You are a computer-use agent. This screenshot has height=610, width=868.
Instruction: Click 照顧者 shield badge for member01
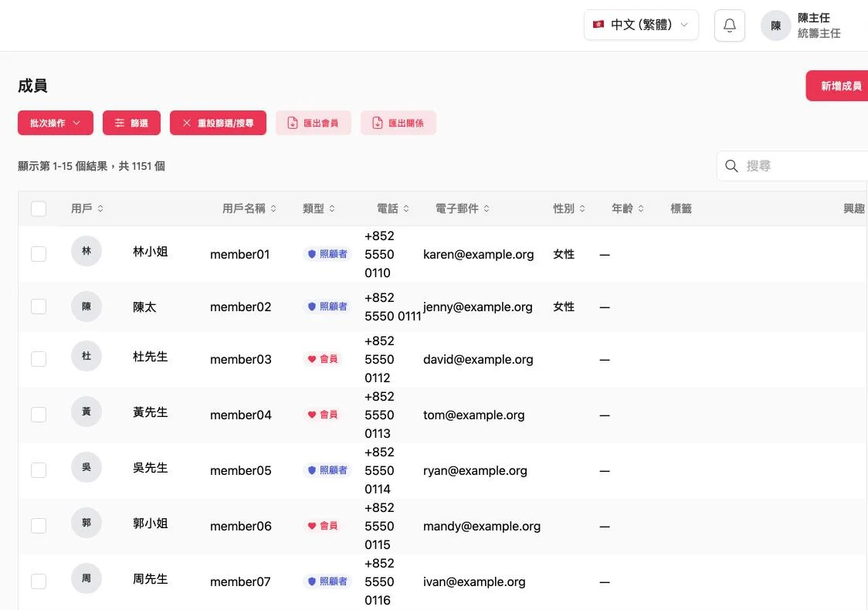tap(327, 254)
